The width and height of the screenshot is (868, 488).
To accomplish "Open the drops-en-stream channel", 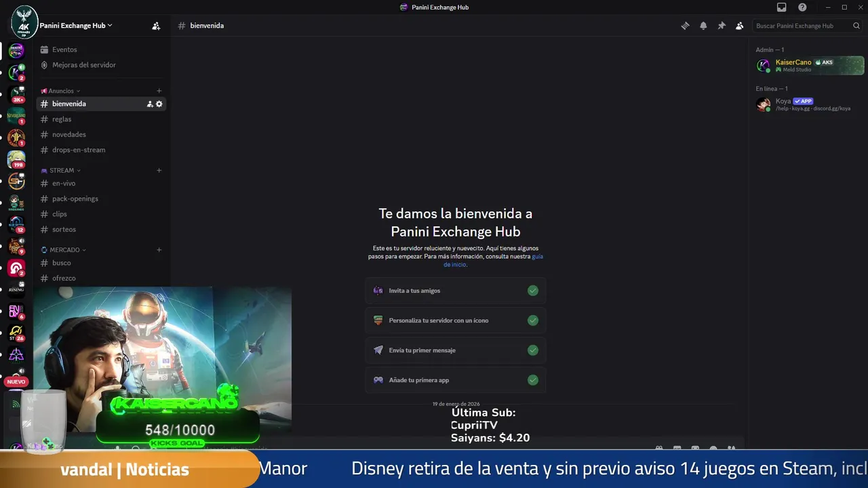I will pos(102,150).
